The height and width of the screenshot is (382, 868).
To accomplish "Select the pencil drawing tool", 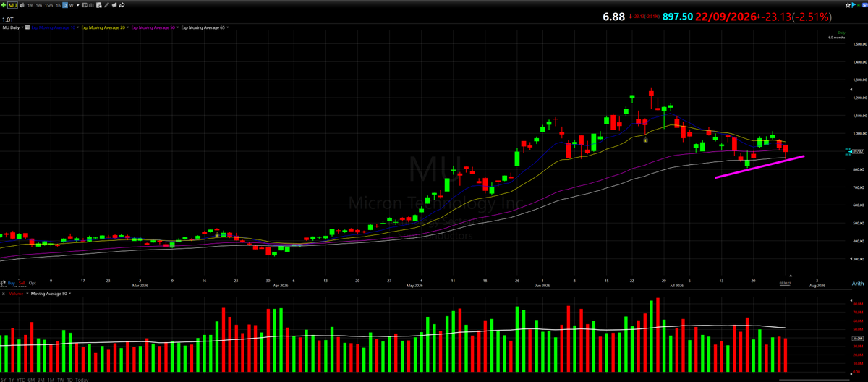I will click(106, 5).
